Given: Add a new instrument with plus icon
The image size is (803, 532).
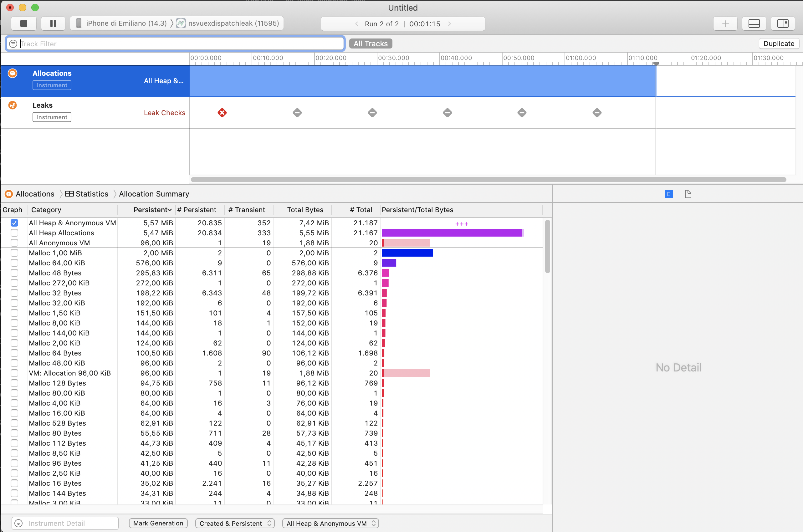Looking at the screenshot, I should [725, 23].
